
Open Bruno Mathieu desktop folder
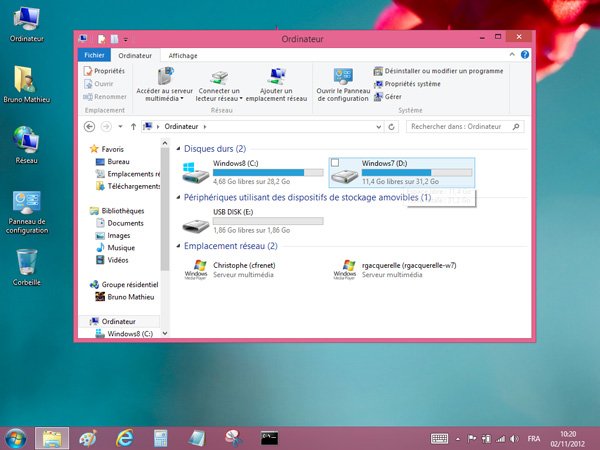tap(27, 84)
